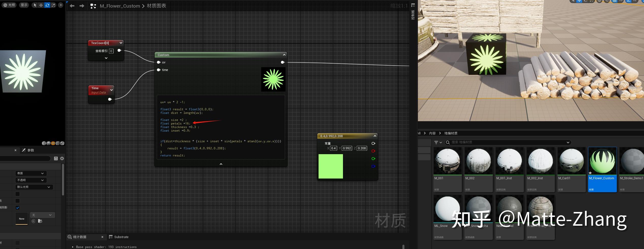This screenshot has width=644, height=249.
Task: Open the 不透明 blend mode dropdown
Action: [30, 180]
